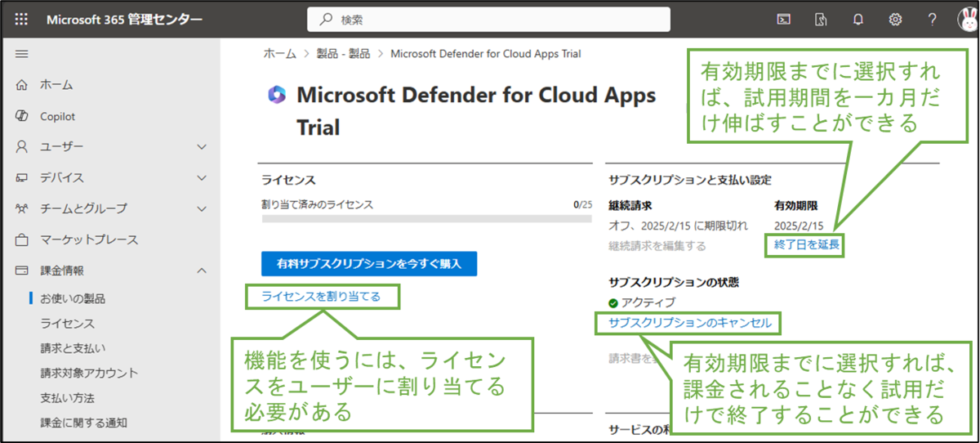Expand the デバイス menu chevron
Image resolution: width=980 pixels, height=443 pixels.
[x=202, y=178]
